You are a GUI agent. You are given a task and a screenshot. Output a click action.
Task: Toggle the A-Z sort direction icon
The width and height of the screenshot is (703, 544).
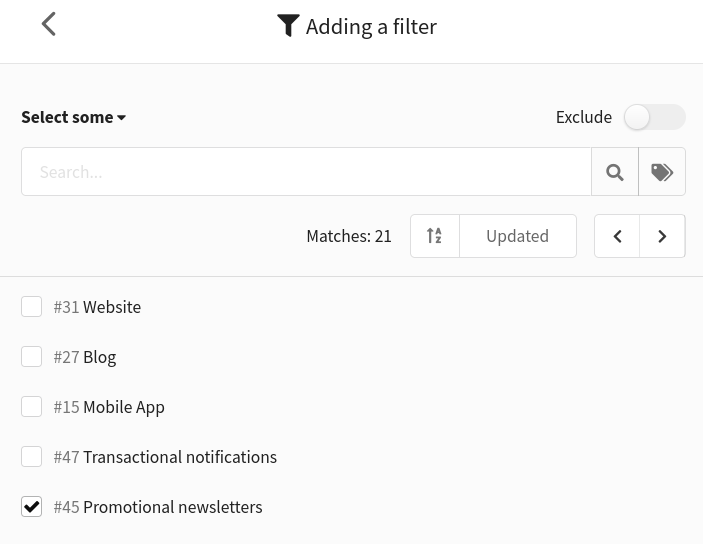[434, 236]
